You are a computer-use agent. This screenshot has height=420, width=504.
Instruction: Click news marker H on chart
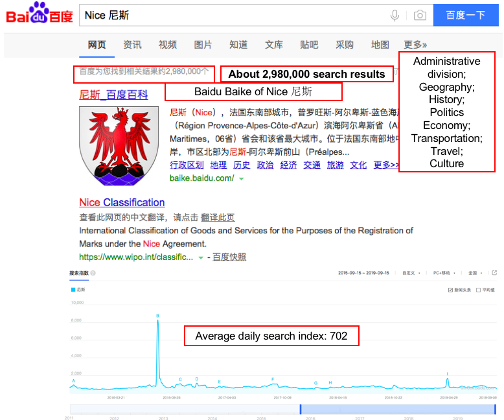click(x=330, y=382)
